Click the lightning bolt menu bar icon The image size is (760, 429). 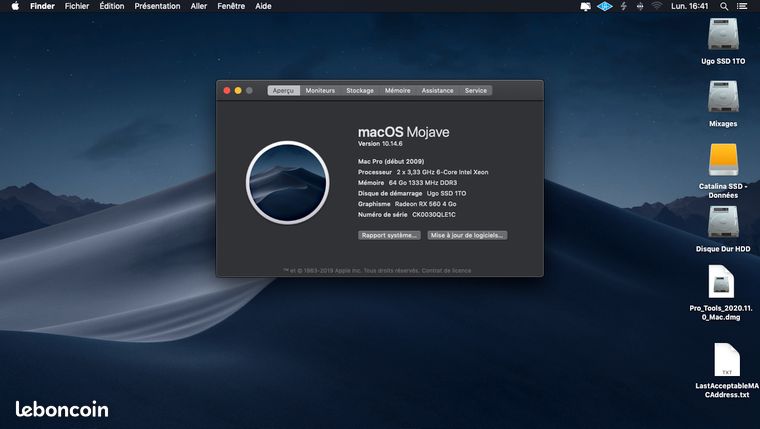click(x=624, y=6)
